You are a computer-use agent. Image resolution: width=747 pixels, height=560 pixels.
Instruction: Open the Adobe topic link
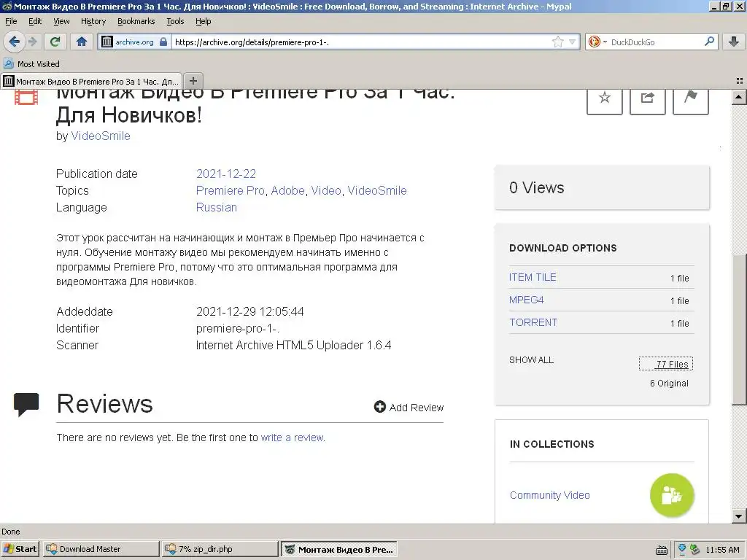(x=287, y=190)
